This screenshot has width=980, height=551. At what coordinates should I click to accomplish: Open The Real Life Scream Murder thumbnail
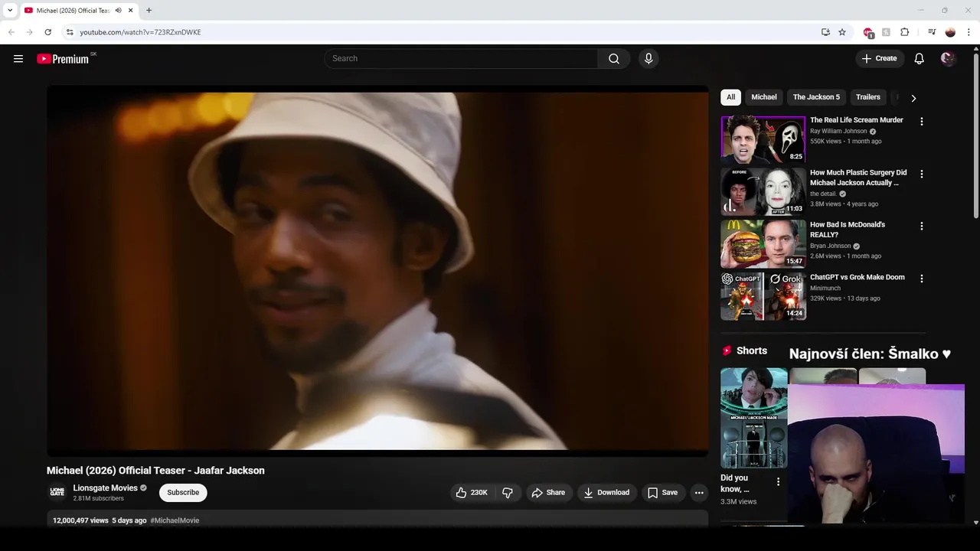pos(763,140)
